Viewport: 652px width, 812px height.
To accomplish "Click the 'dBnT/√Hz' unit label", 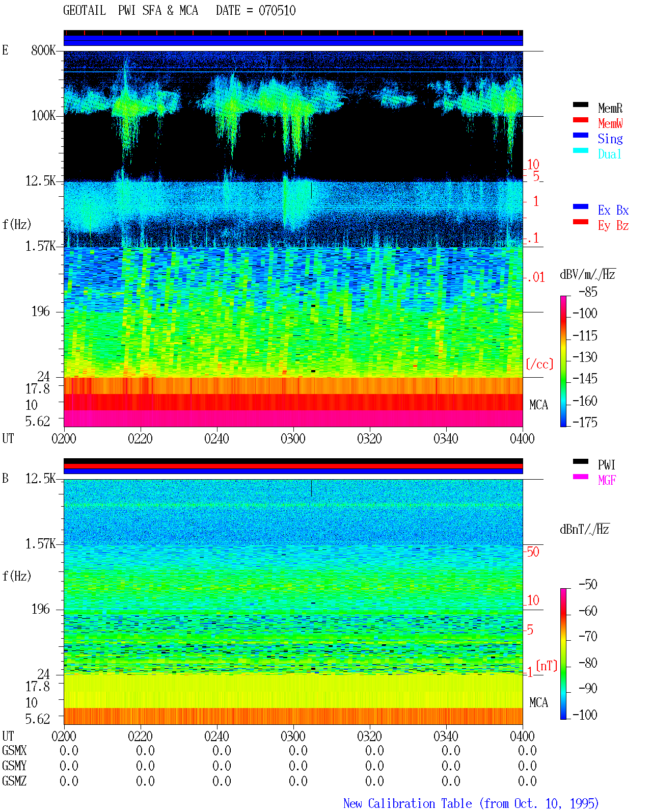I will (585, 529).
